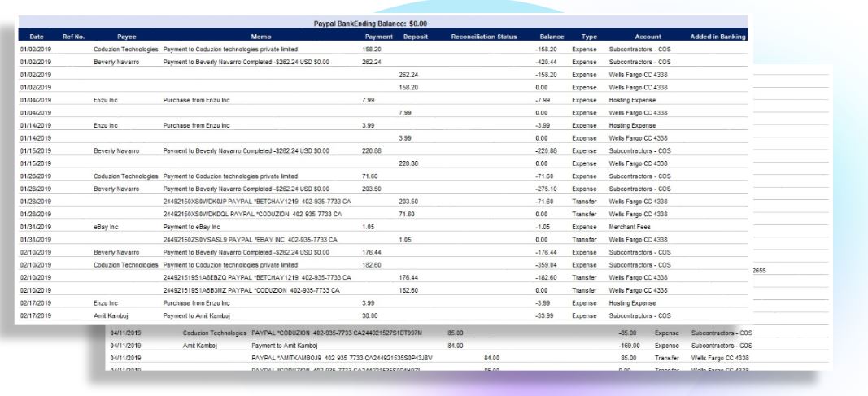Click Amit Kamboj payee in 02/17/2019 row
The height and width of the screenshot is (396, 868).
tap(110, 315)
